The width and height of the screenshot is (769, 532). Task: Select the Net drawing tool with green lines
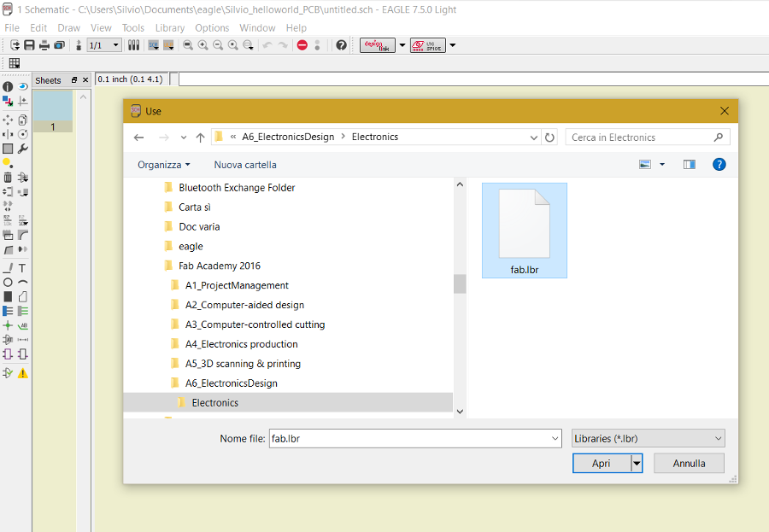click(22, 311)
